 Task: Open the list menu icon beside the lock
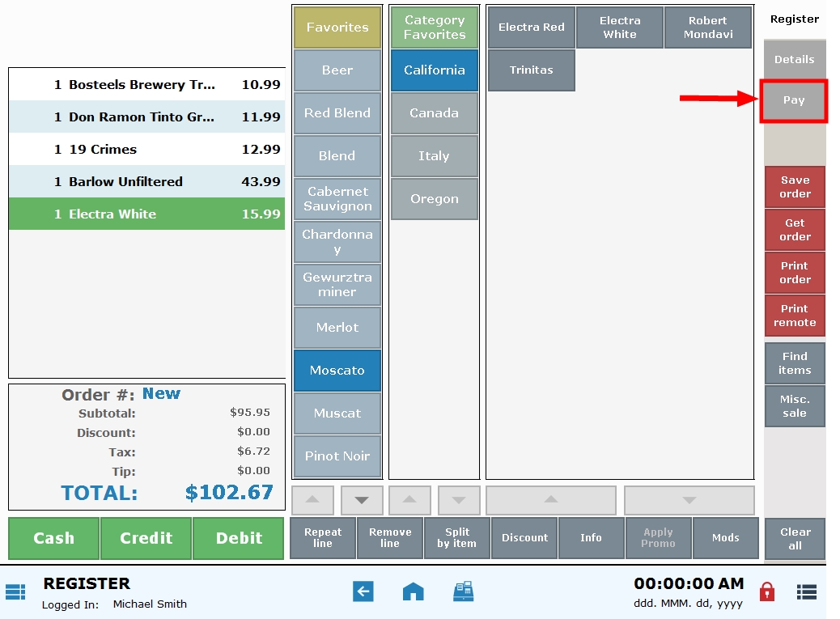click(807, 591)
